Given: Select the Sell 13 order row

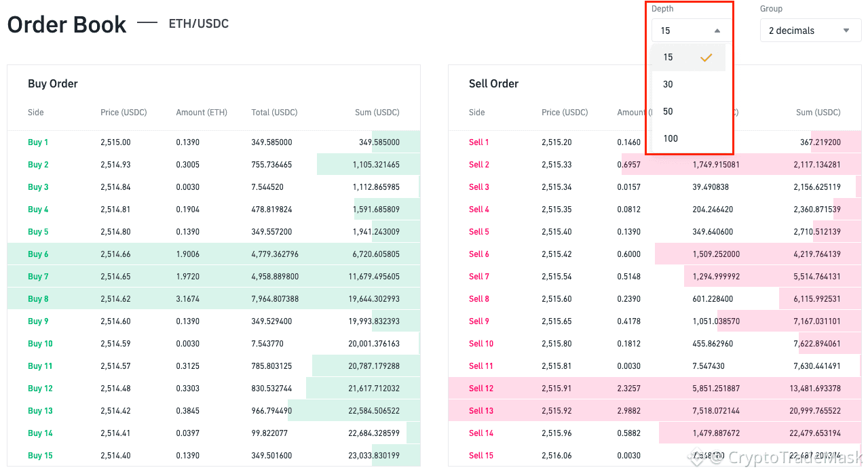Looking at the screenshot, I should click(654, 411).
